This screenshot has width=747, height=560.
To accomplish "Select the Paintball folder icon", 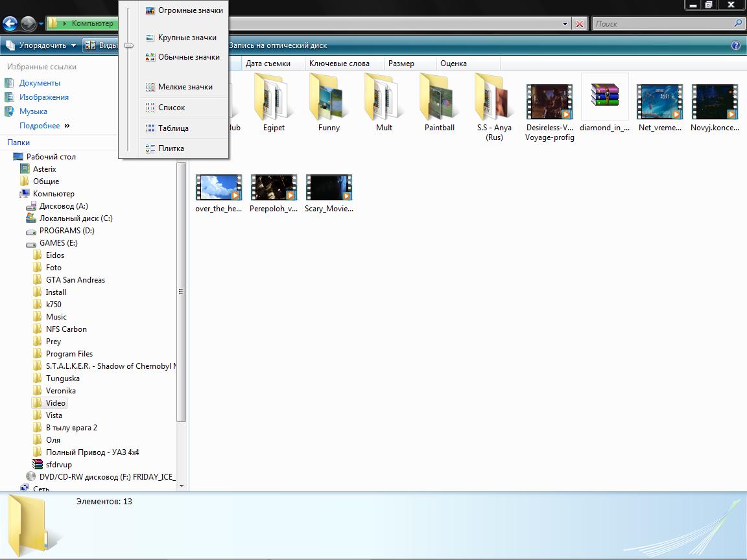I will 439,97.
